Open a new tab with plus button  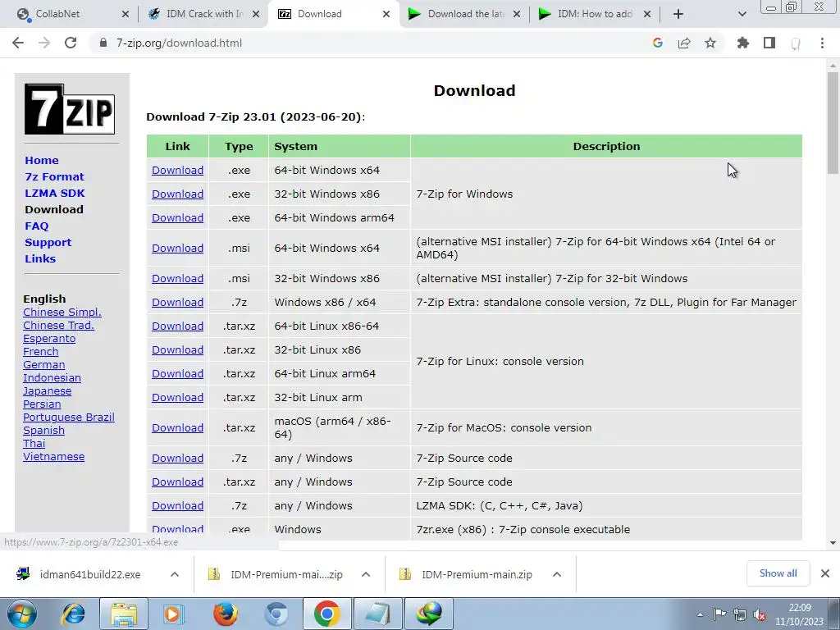point(678,14)
